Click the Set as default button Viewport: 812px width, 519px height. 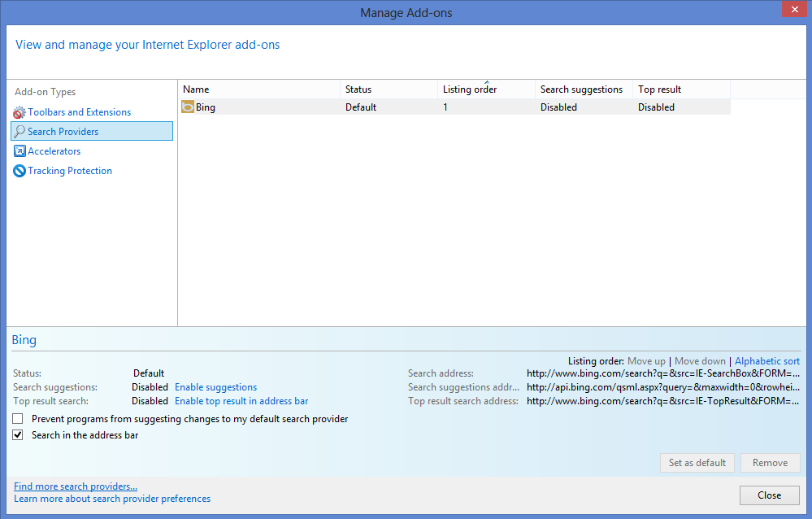[x=697, y=463]
